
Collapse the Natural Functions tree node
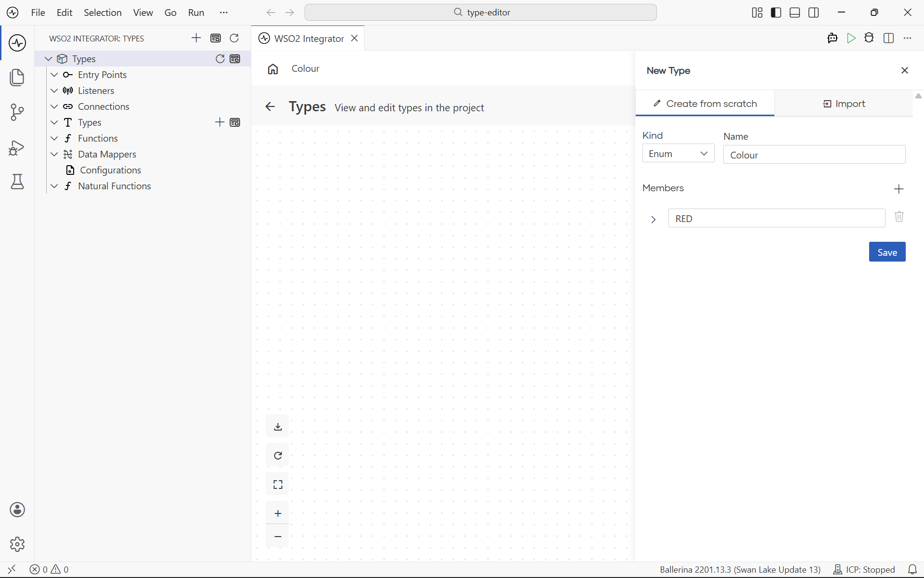[x=54, y=186]
